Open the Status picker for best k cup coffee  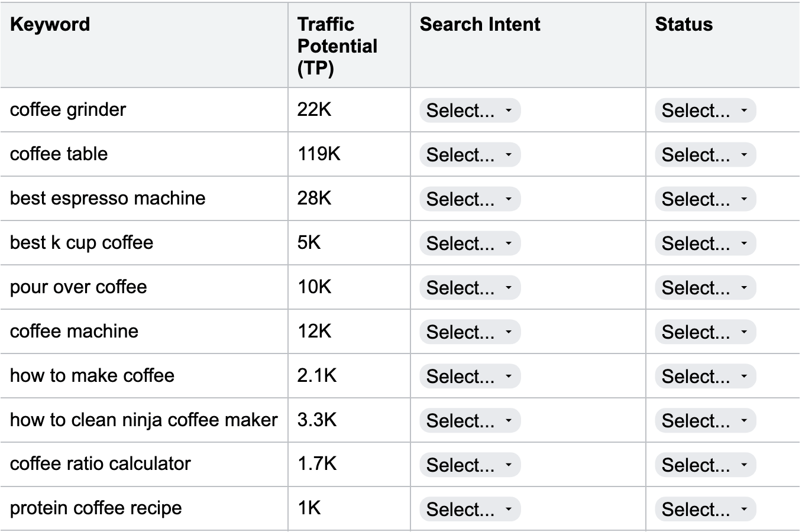705,243
